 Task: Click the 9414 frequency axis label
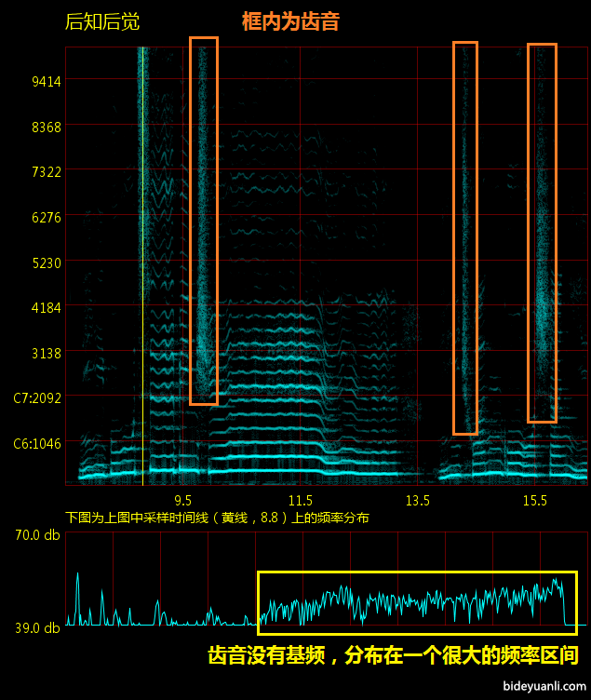tap(45, 81)
